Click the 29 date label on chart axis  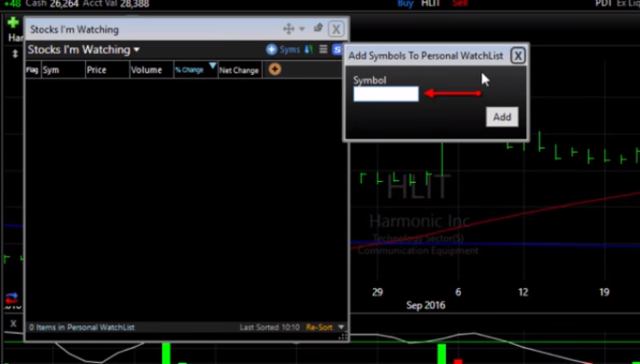[378, 292]
